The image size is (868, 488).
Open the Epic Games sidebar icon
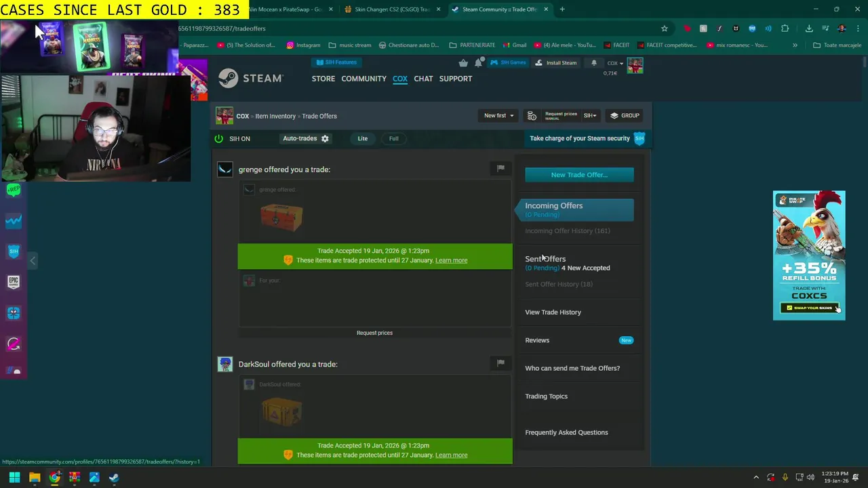14,281
